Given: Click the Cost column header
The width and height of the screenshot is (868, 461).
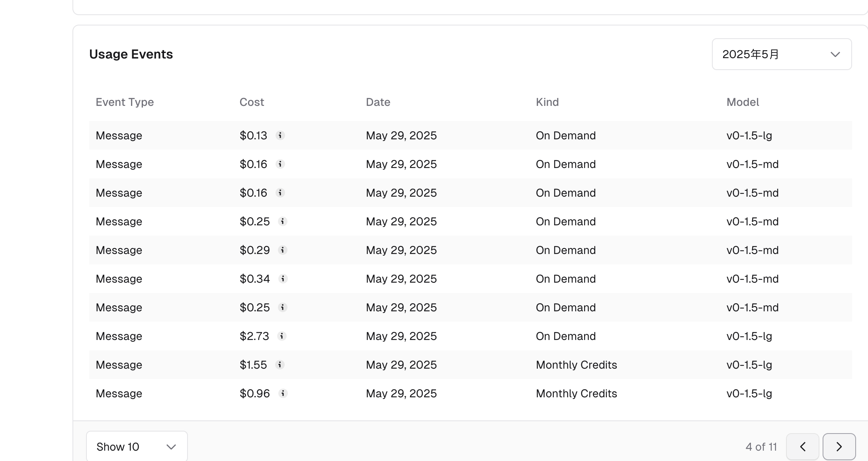Looking at the screenshot, I should click(252, 102).
